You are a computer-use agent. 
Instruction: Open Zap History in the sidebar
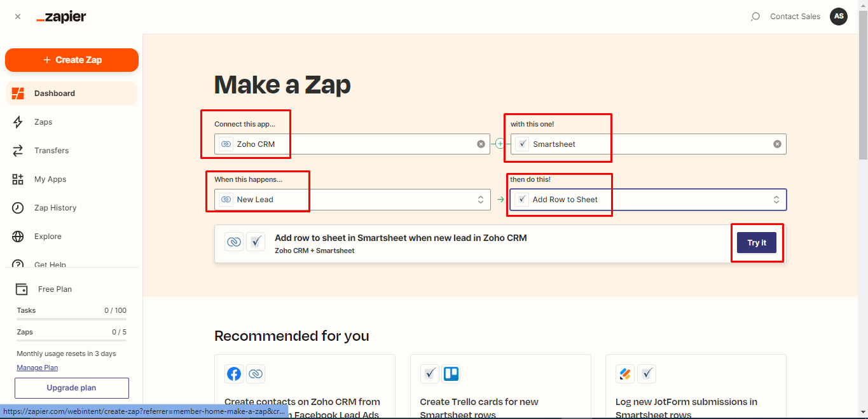tap(71, 208)
